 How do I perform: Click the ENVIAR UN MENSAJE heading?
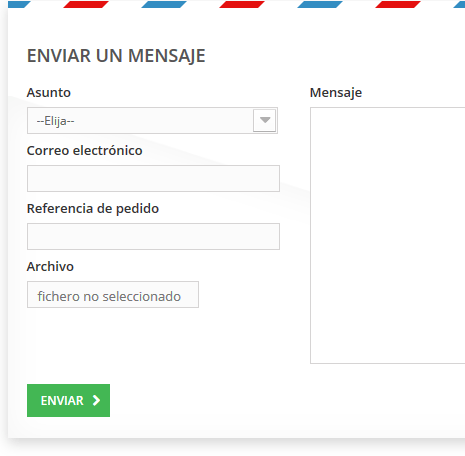[116, 56]
